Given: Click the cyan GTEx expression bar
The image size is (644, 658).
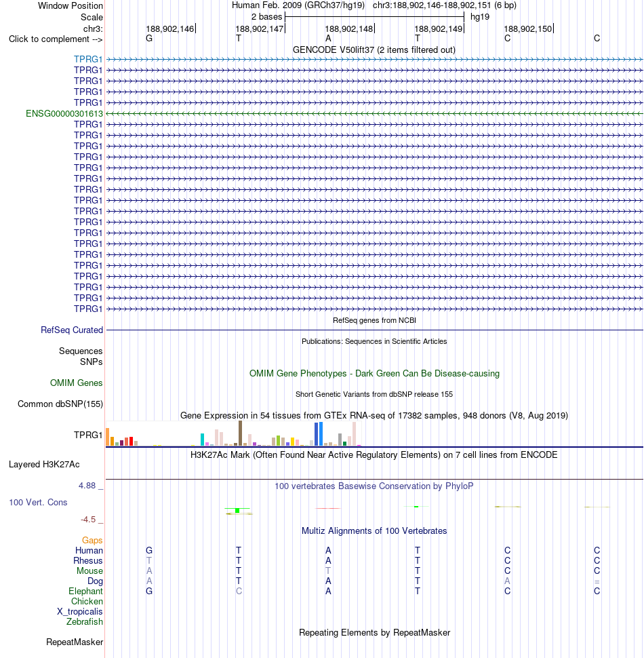Looking at the screenshot, I should coord(203,440).
